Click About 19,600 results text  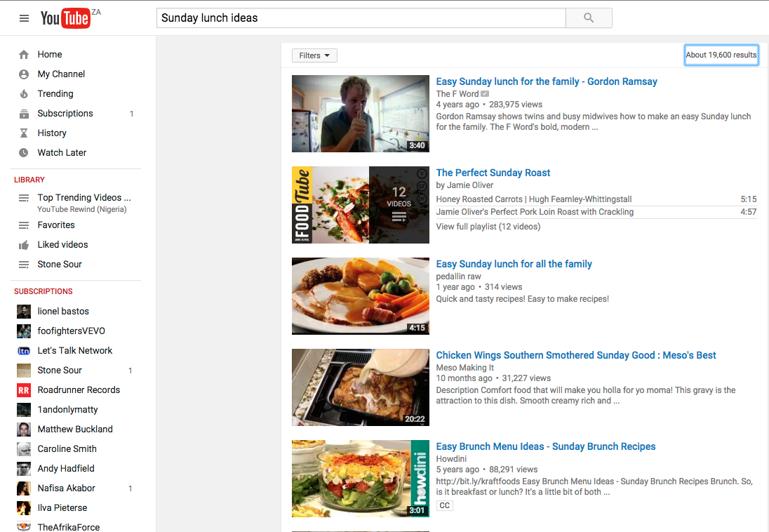[721, 55]
